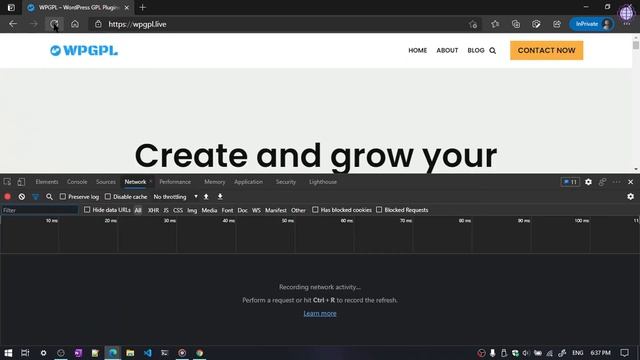Clear the network log
The width and height of the screenshot is (640, 360).
[x=22, y=197]
